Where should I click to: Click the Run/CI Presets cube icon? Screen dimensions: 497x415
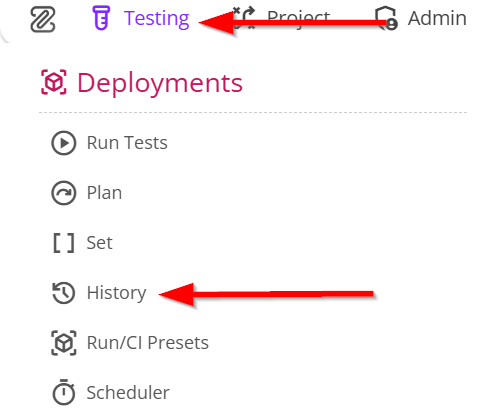coord(64,343)
